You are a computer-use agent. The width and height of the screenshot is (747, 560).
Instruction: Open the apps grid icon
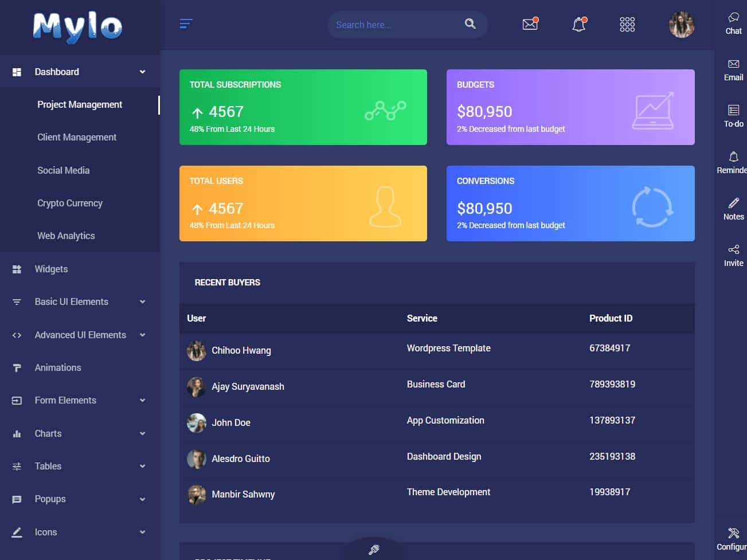pos(627,24)
